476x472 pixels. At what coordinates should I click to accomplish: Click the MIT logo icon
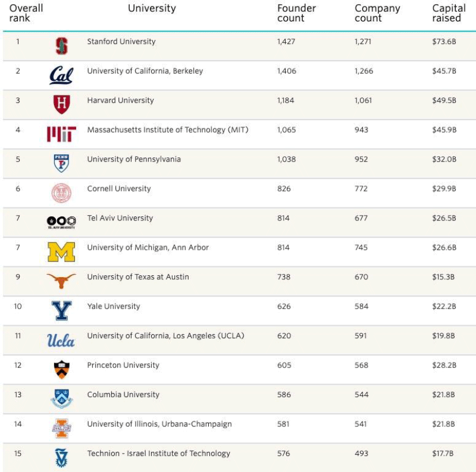[61, 134]
